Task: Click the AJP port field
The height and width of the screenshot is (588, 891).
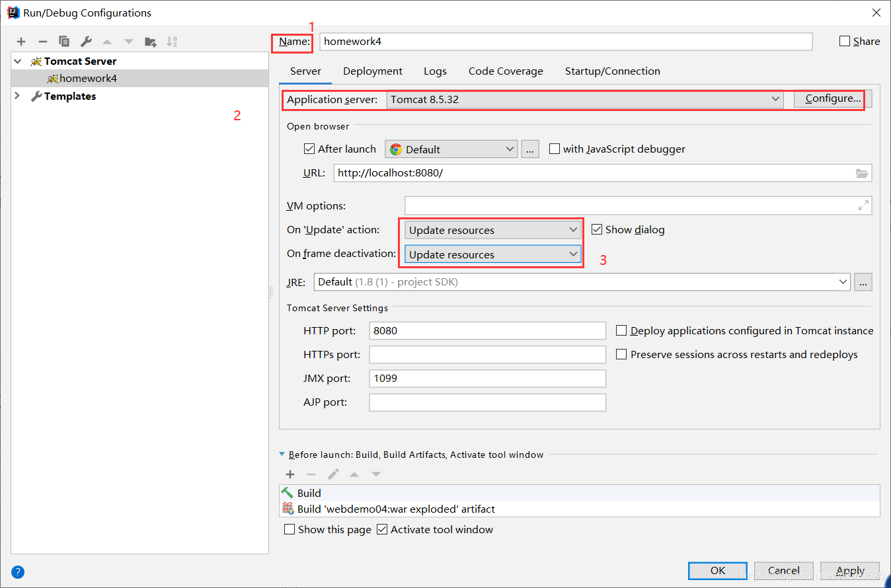Action: point(488,402)
